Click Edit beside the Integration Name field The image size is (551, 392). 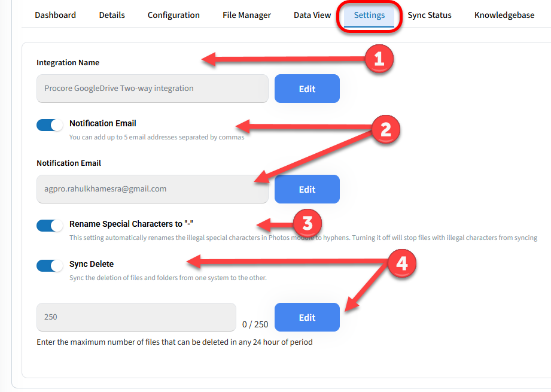coord(307,89)
